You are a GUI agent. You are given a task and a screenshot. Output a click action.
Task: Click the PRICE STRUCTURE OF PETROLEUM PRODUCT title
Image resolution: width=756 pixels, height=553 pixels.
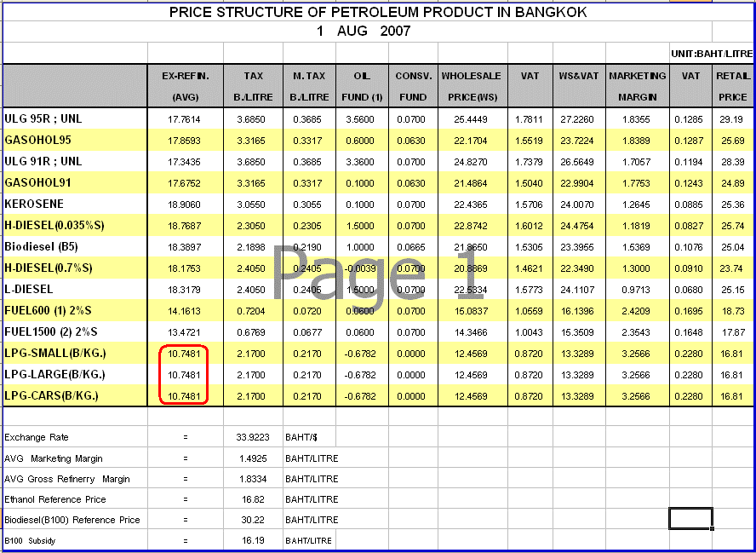[377, 13]
